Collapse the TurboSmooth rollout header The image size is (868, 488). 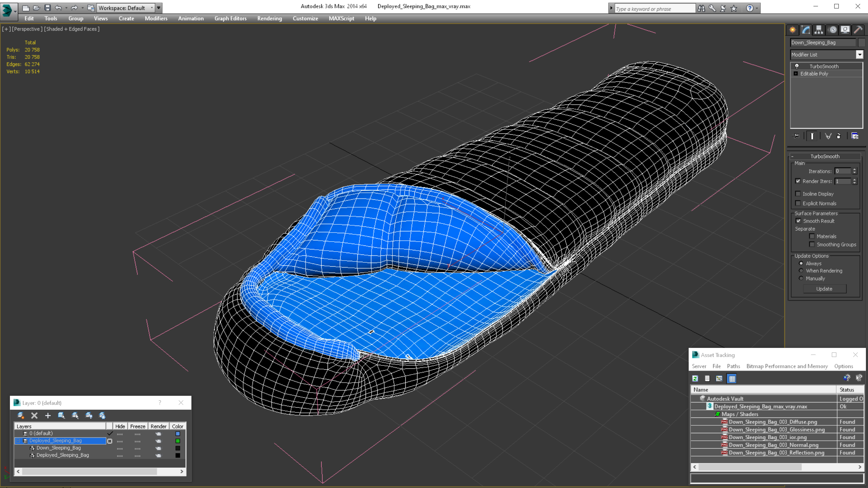pos(825,156)
